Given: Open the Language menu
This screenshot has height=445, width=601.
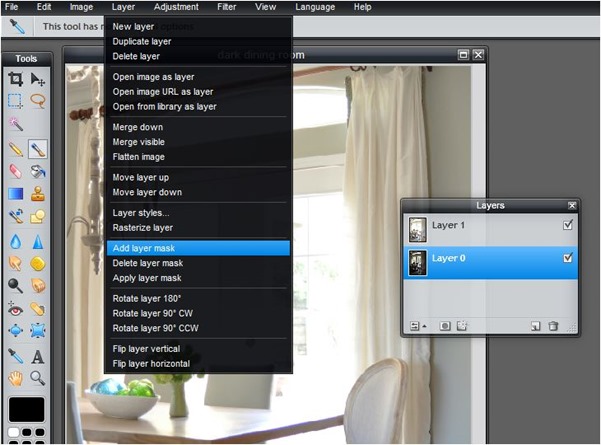Looking at the screenshot, I should tap(315, 7).
